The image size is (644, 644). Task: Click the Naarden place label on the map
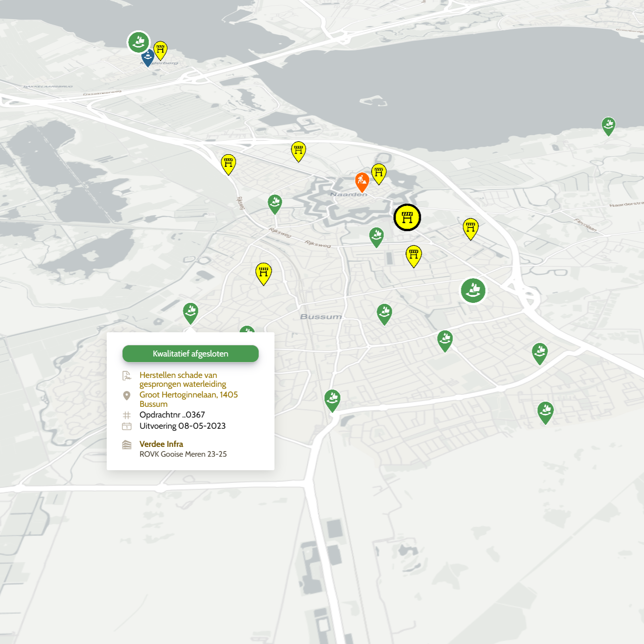pos(349,194)
